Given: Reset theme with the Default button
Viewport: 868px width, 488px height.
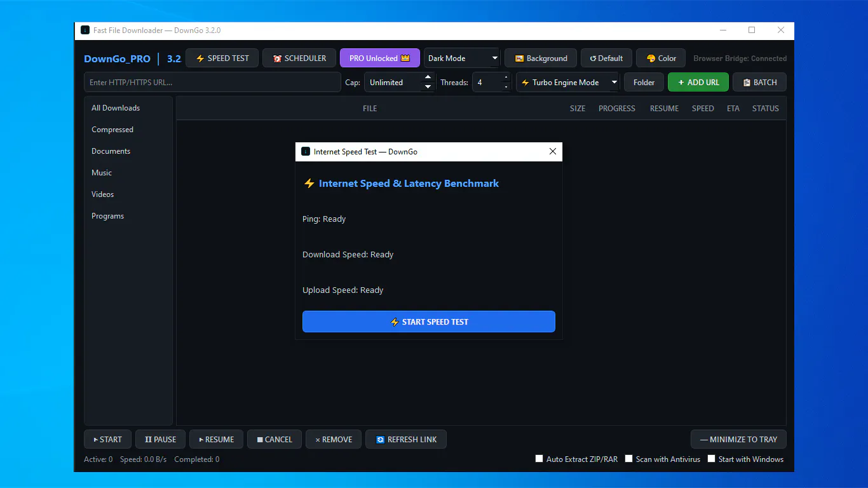Looking at the screenshot, I should pos(606,58).
